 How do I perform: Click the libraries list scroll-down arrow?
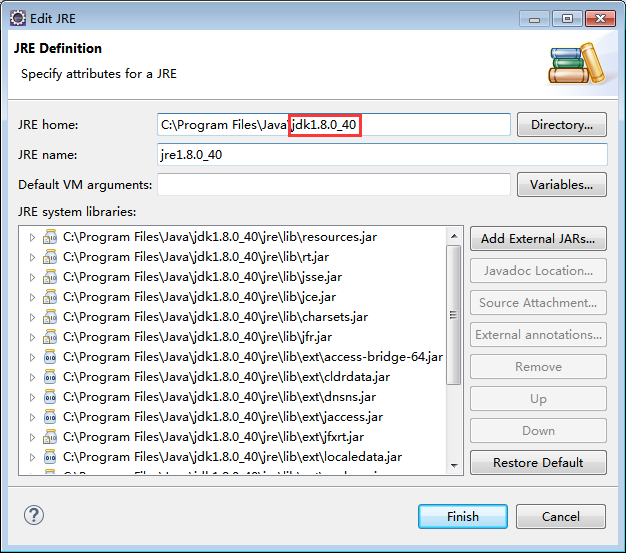pos(454,465)
